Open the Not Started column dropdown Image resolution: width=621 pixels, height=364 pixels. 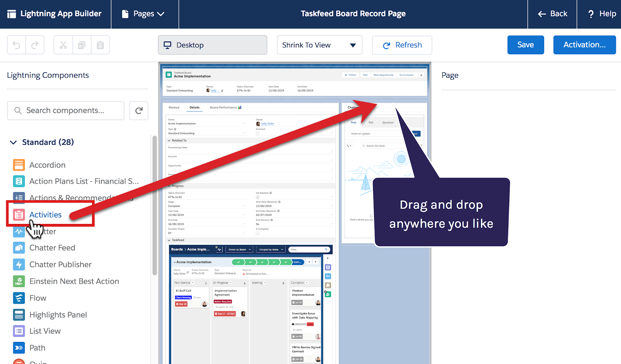coord(193,283)
